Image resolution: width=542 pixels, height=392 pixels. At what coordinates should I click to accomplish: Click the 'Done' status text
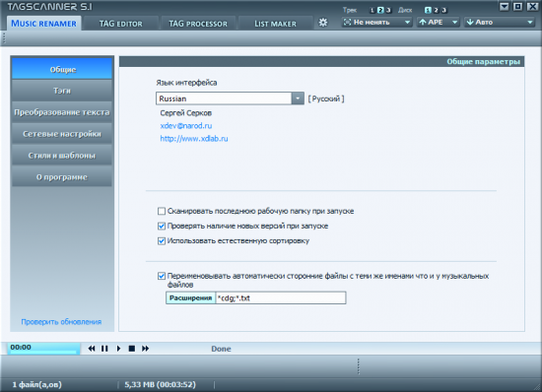221,349
